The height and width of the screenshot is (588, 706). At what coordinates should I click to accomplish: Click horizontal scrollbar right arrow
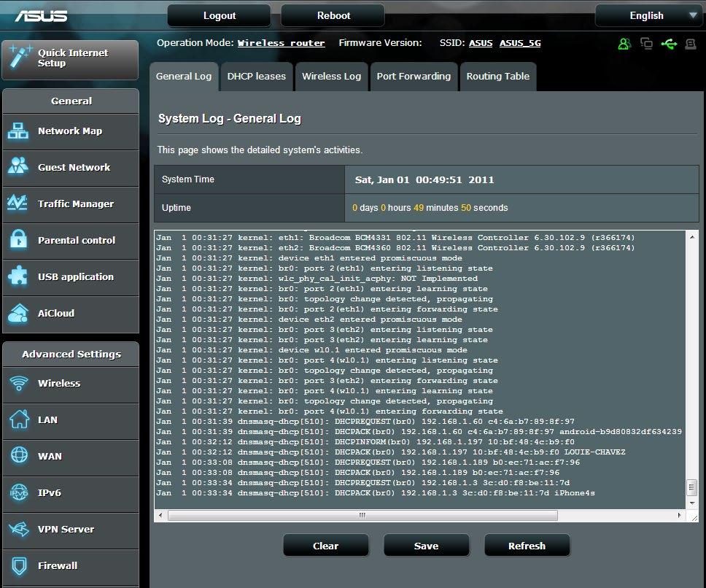pyautogui.click(x=680, y=515)
